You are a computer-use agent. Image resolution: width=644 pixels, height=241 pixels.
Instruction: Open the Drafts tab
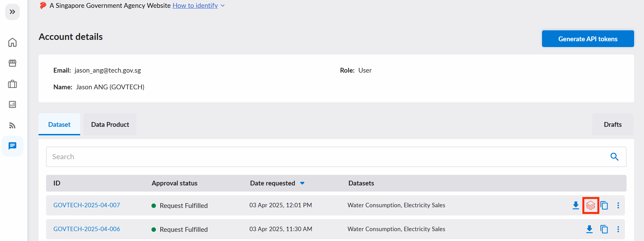tap(613, 124)
